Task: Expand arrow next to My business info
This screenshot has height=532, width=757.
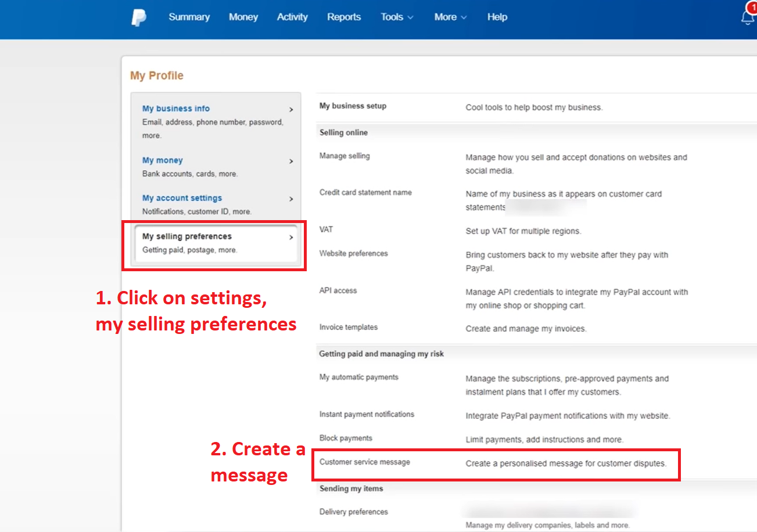Action: tap(291, 109)
